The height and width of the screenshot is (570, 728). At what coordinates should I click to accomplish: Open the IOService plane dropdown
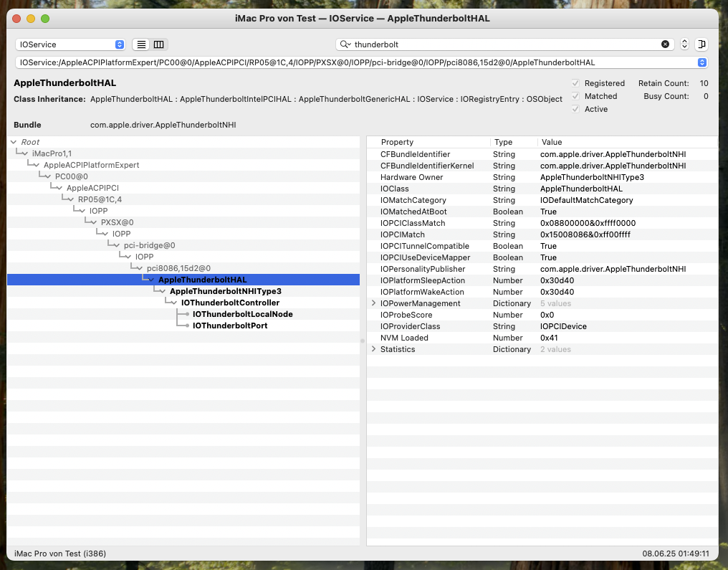70,44
